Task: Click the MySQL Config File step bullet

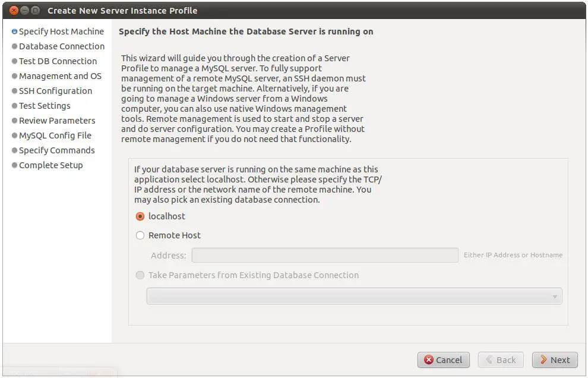Action: (x=14, y=136)
